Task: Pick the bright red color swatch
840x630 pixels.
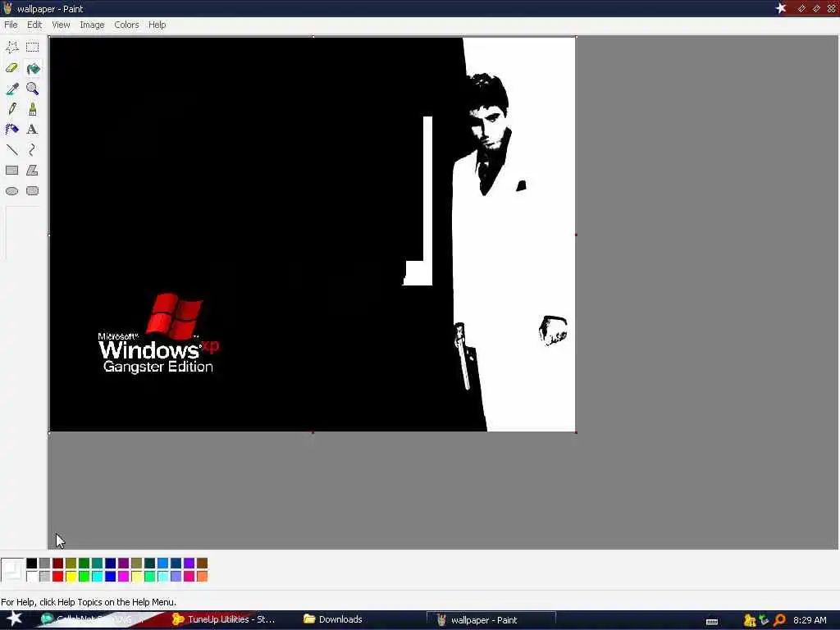Action: pyautogui.click(x=58, y=577)
